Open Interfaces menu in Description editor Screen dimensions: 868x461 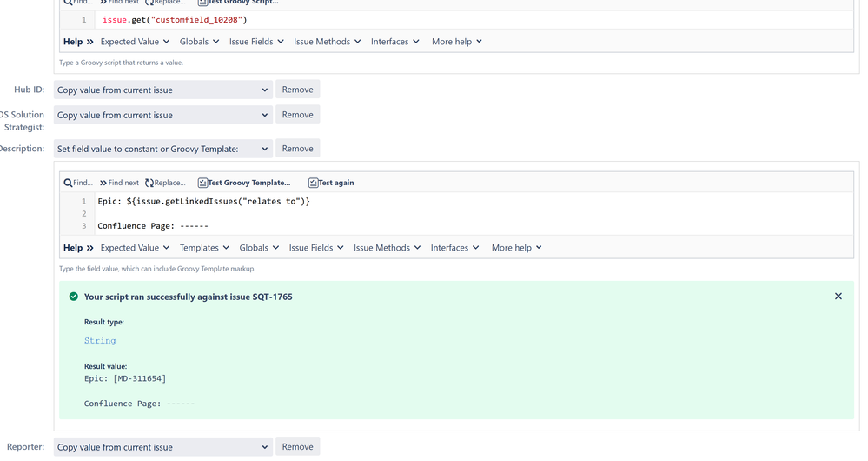tap(454, 248)
